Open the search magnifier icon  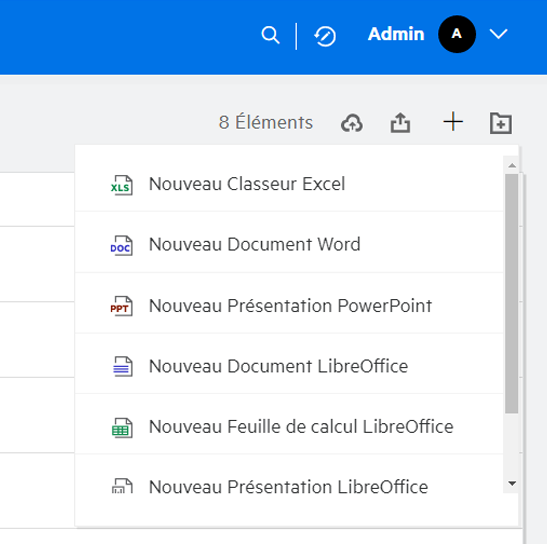(x=270, y=35)
